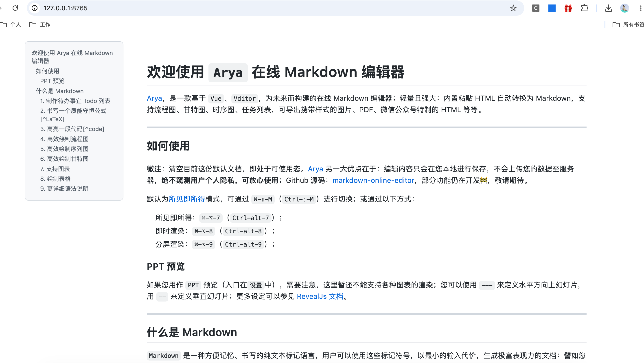This screenshot has height=363, width=644.
Task: Go to PPT 预览 in the outline
Action: [52, 81]
